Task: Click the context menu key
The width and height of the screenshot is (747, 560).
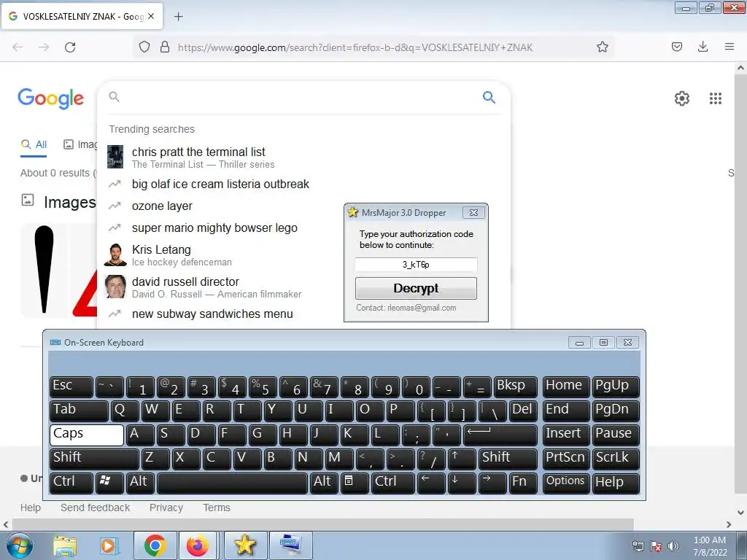Action: (355, 483)
